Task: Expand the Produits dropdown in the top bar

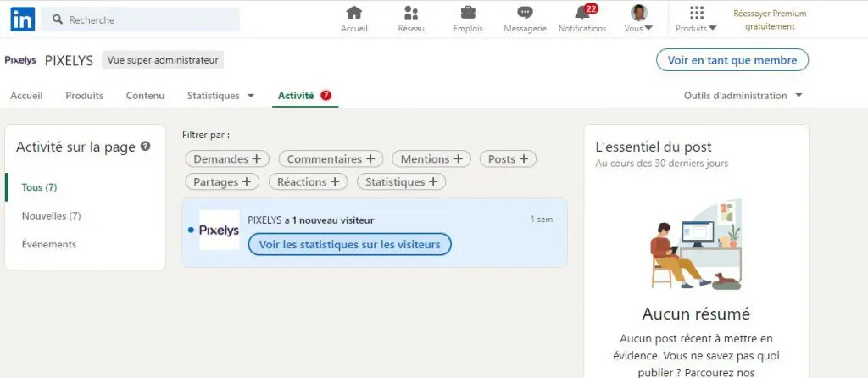Action: click(x=713, y=28)
